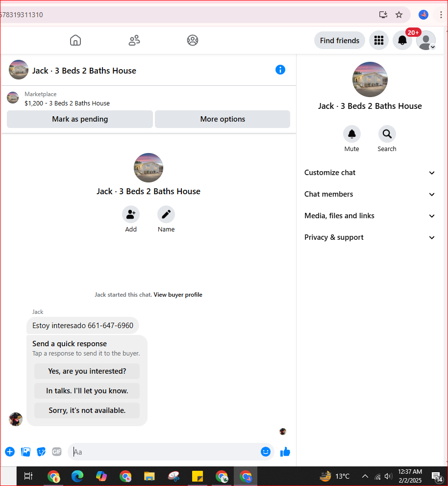
Task: Expand Media, files and links section
Action: pyautogui.click(x=370, y=216)
